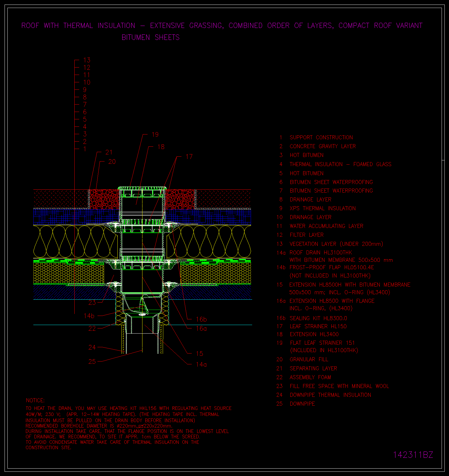Image resolution: width=449 pixels, height=476 pixels.
Task: Click the drawing title text starting 'ROOF WITH THERMAL INSULATION'
Action: pyautogui.click(x=222, y=26)
